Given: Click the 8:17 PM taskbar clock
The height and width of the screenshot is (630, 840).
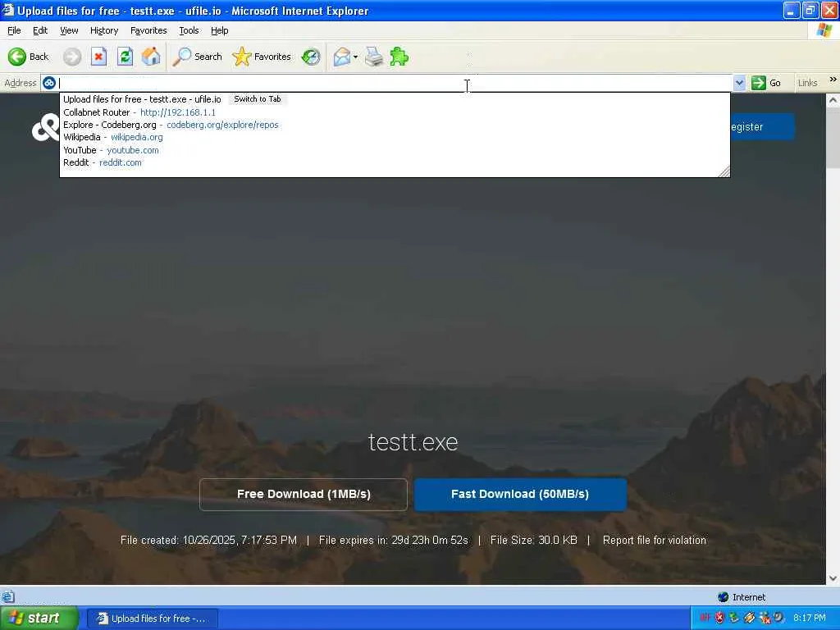Looking at the screenshot, I should coord(810,618).
